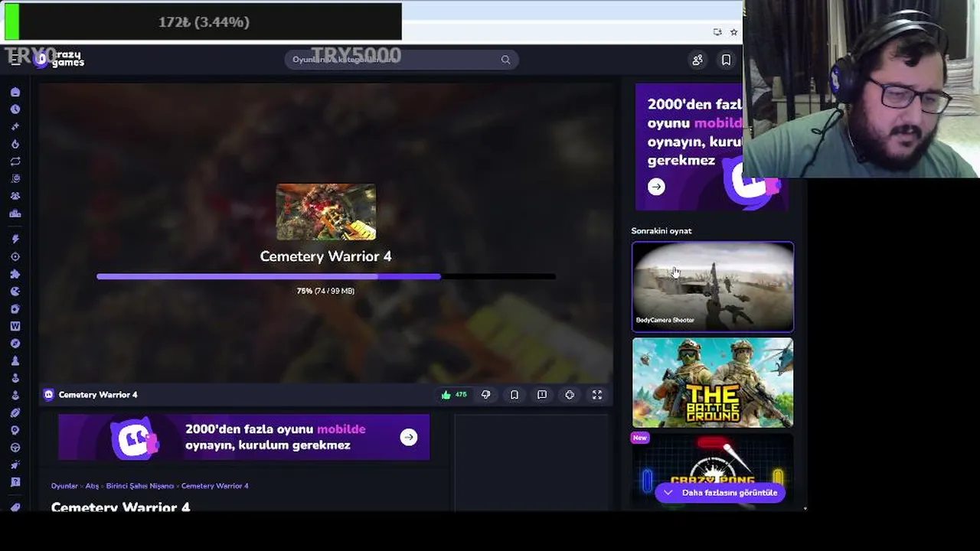Click the browser bookmark star icon
The image size is (980, 551).
point(733,32)
